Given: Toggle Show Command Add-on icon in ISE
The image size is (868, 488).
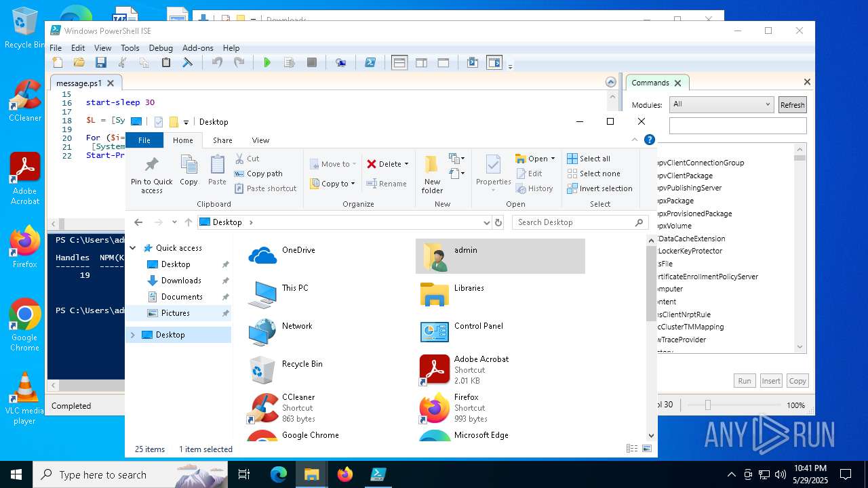Looking at the screenshot, I should pos(494,63).
